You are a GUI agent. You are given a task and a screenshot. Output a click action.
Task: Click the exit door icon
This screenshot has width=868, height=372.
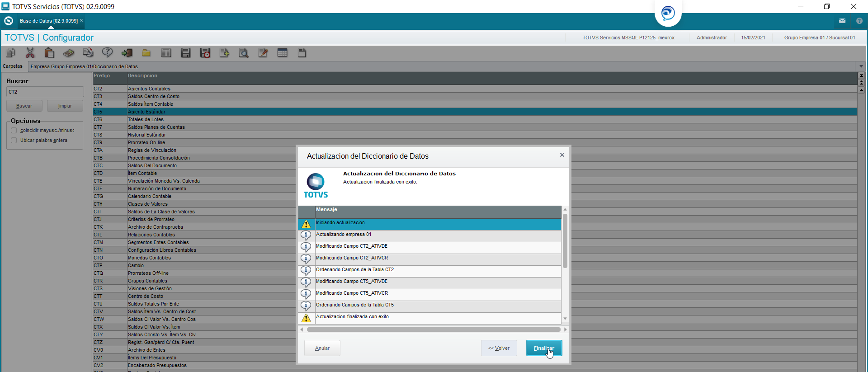[x=127, y=53]
